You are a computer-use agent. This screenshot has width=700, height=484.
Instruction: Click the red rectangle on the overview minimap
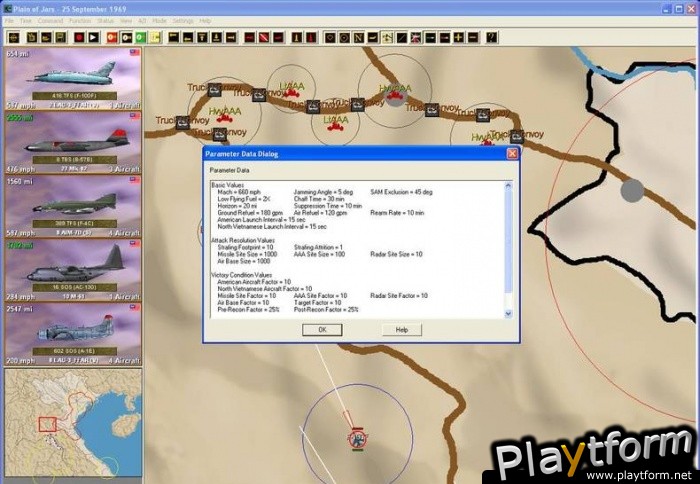47,424
